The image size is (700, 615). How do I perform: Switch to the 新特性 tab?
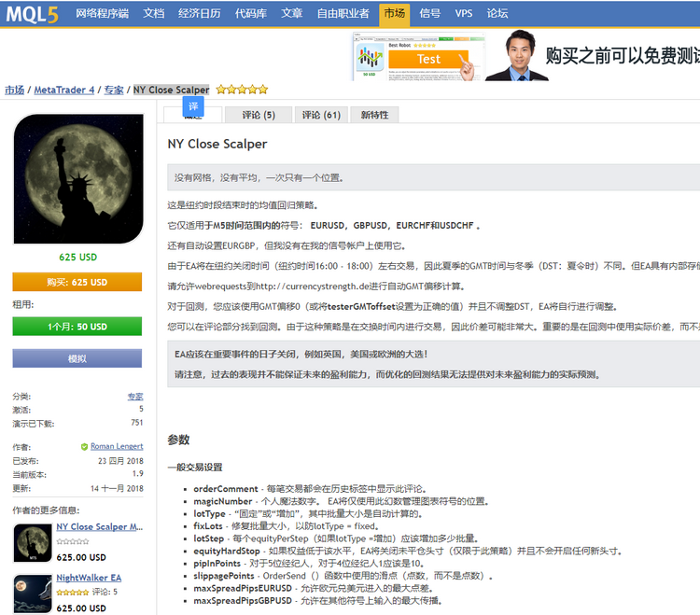374,115
